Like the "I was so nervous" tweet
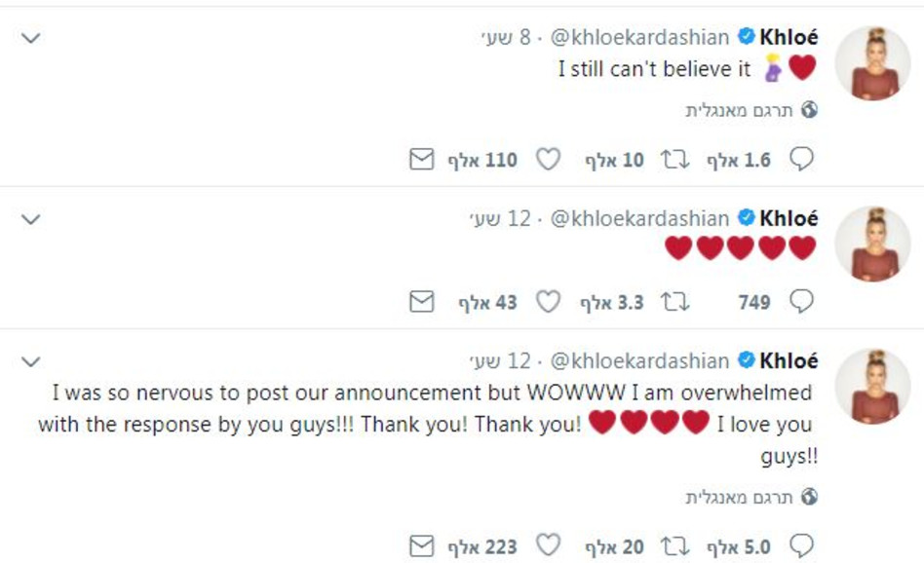The width and height of the screenshot is (924, 563). (549, 545)
